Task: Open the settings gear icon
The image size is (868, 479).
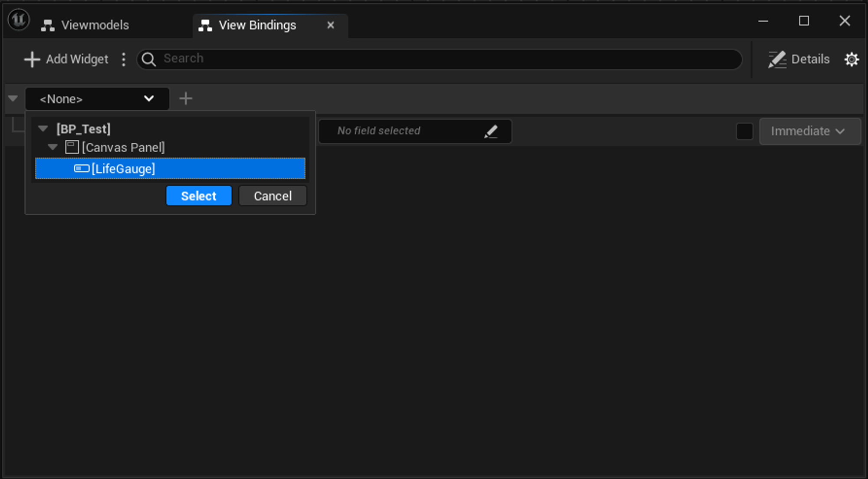Action: [852, 59]
